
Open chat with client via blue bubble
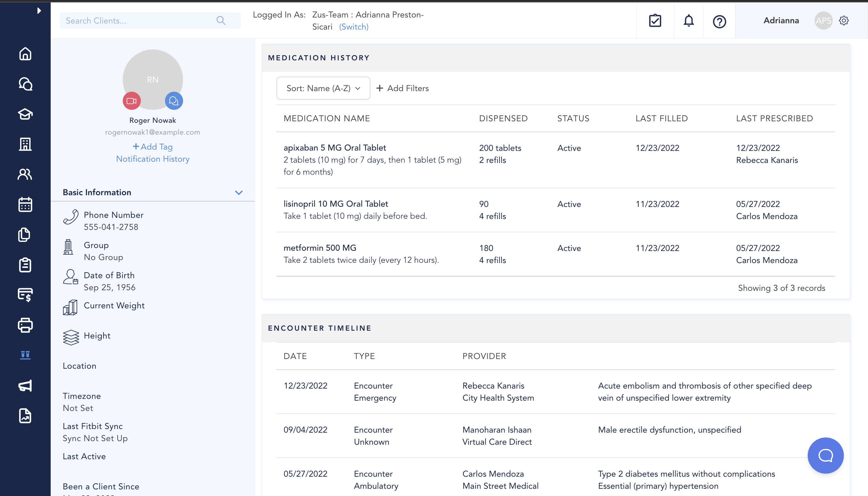point(174,101)
